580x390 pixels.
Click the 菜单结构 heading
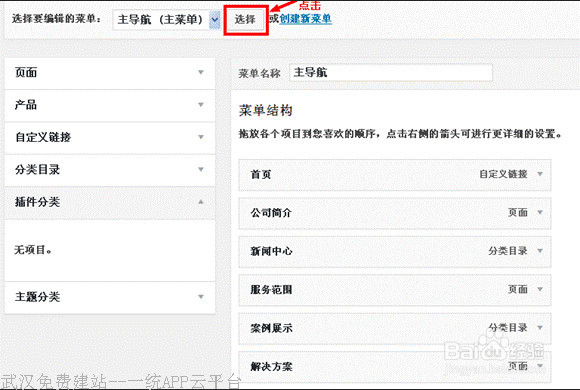266,110
